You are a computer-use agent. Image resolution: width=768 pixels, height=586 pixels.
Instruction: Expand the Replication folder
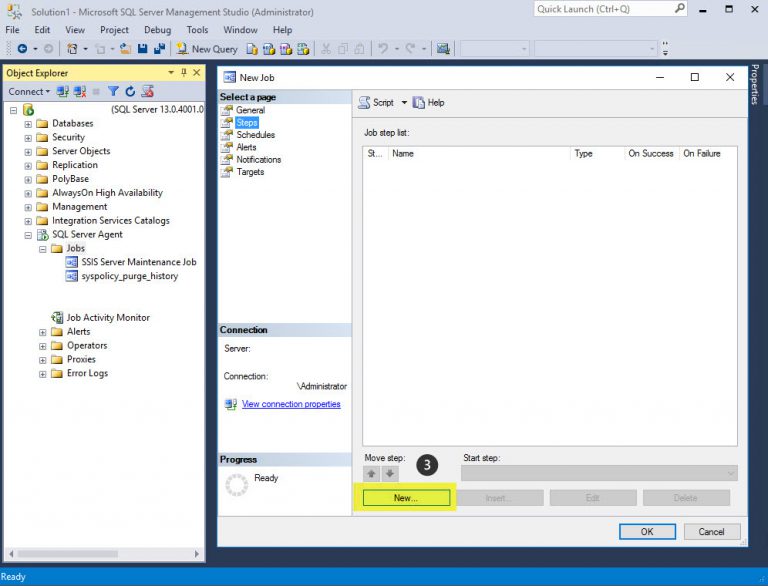point(28,166)
